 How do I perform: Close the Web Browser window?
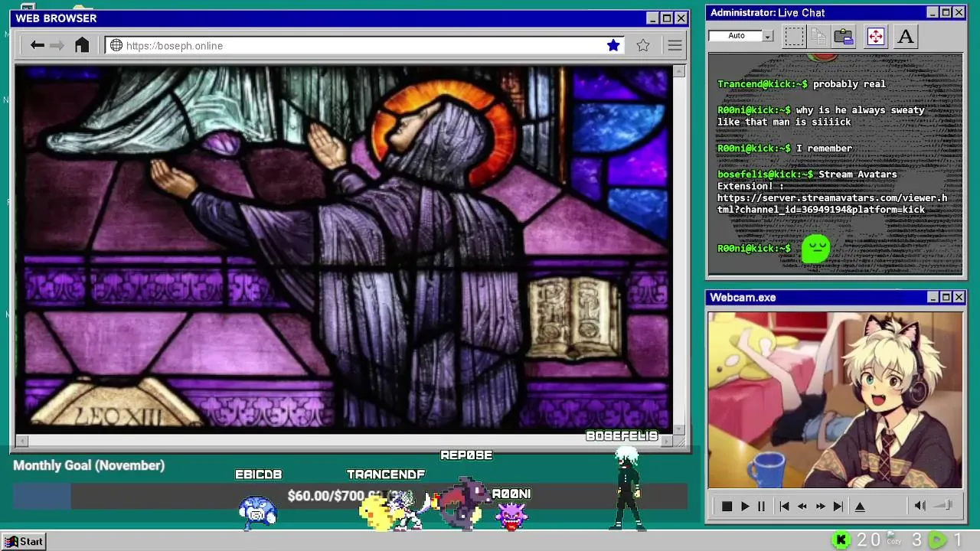681,18
